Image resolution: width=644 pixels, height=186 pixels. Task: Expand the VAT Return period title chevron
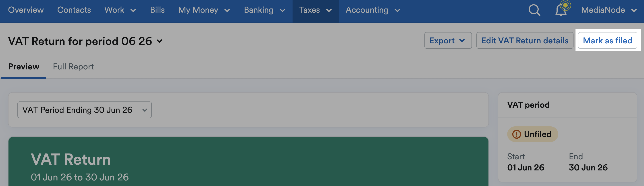coord(160,41)
